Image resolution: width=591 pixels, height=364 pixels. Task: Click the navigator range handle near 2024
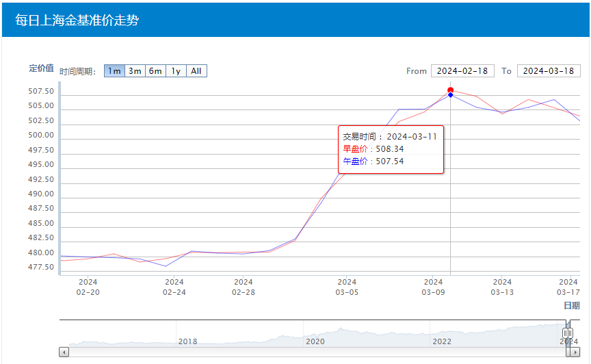pyautogui.click(x=567, y=333)
